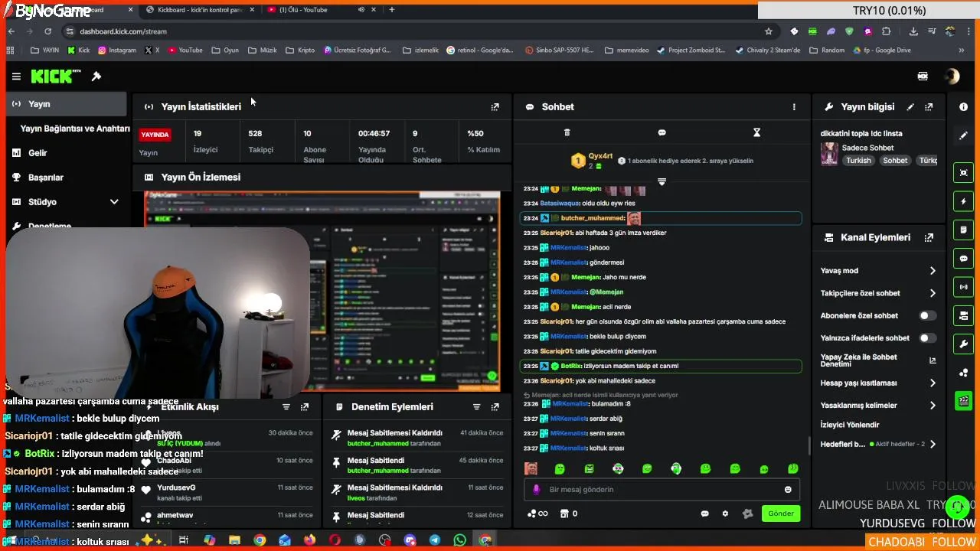
Task: Click the purple microphone icon in the message box
Action: click(x=536, y=490)
